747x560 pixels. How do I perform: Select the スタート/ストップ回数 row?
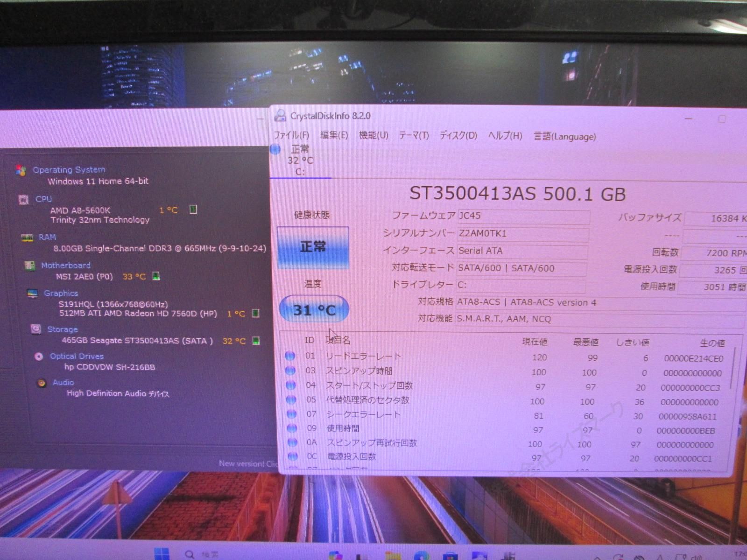click(506, 386)
